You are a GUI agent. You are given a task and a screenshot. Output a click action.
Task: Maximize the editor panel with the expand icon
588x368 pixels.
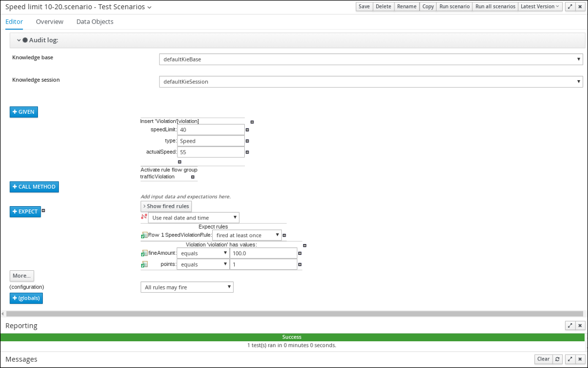pyautogui.click(x=570, y=7)
